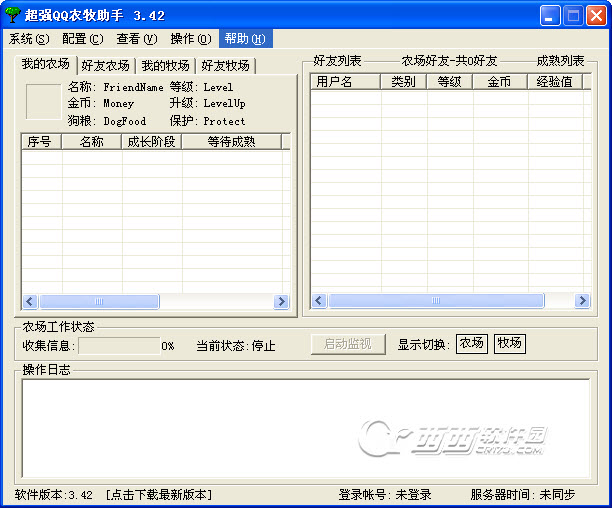The image size is (612, 508).
Task: Click the Money value
Action: pos(119,104)
